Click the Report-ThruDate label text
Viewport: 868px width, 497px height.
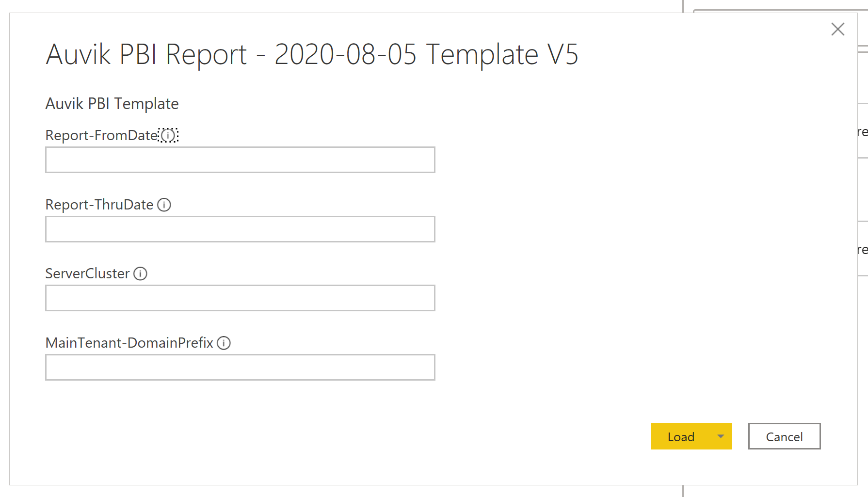[99, 205]
